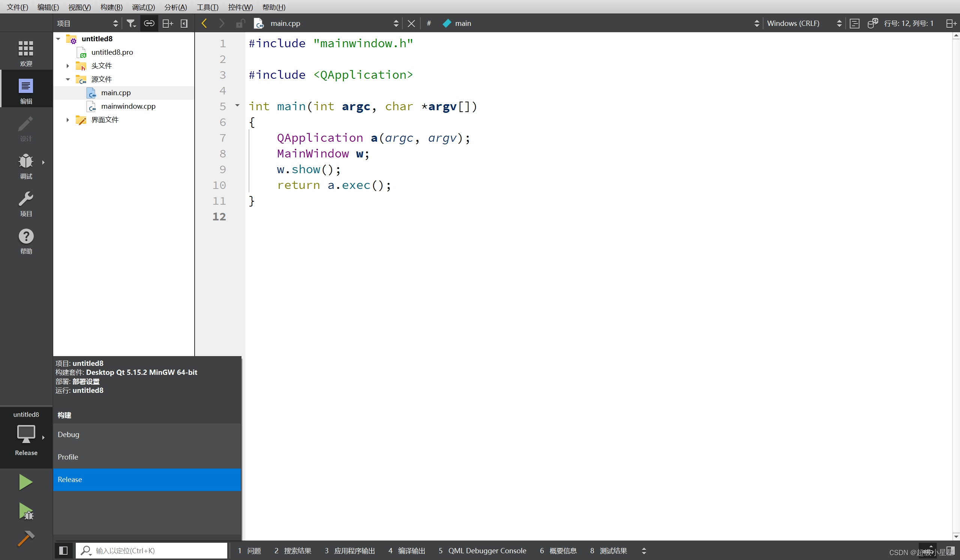Open the Design mode
The width and height of the screenshot is (960, 560).
click(x=26, y=128)
